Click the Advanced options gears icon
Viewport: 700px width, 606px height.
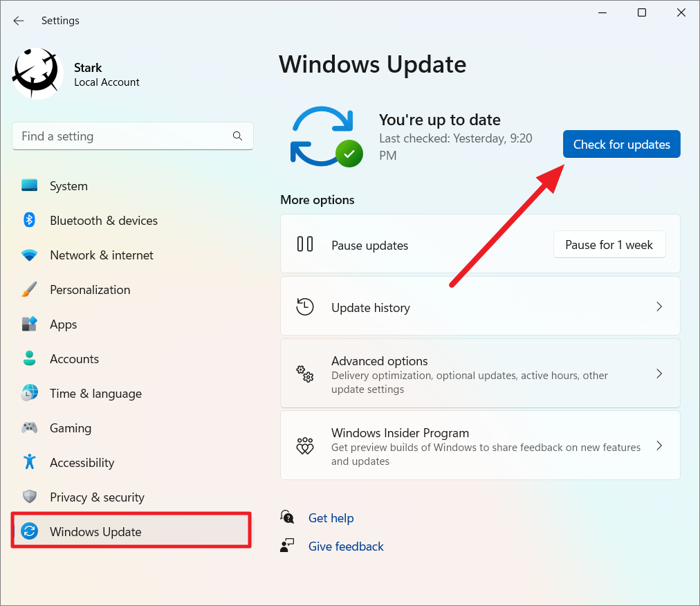click(x=305, y=374)
